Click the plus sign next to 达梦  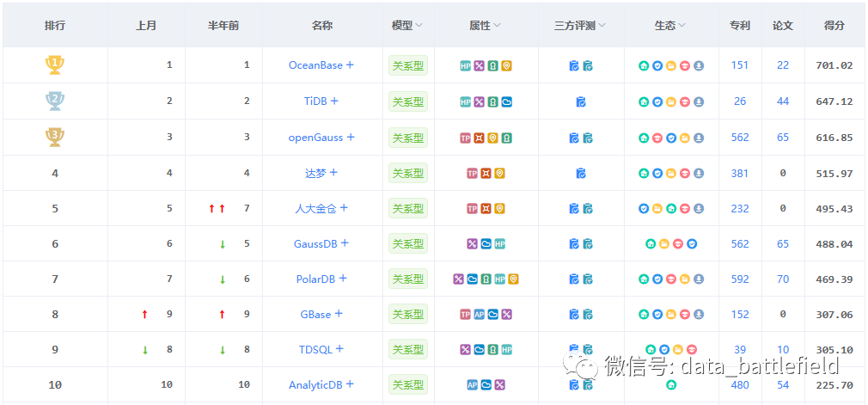click(x=333, y=172)
